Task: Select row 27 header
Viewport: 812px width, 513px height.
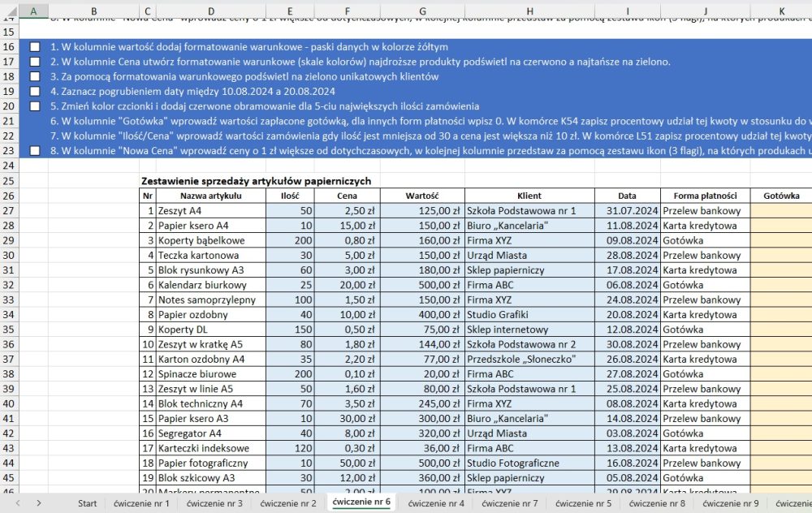Action: click(x=9, y=211)
